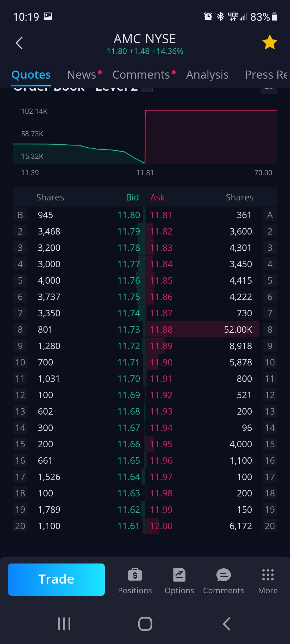The height and width of the screenshot is (644, 290).
Task: Tap Android recent apps button
Action: point(64,624)
